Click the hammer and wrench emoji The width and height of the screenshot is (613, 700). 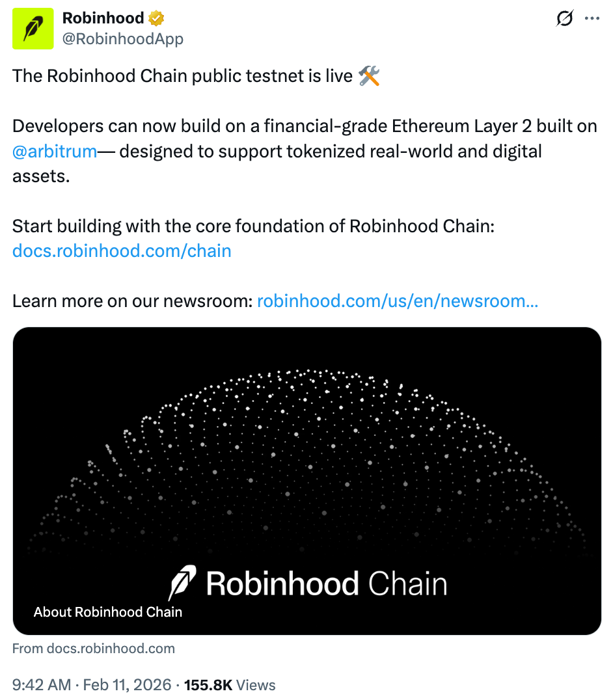click(x=369, y=76)
